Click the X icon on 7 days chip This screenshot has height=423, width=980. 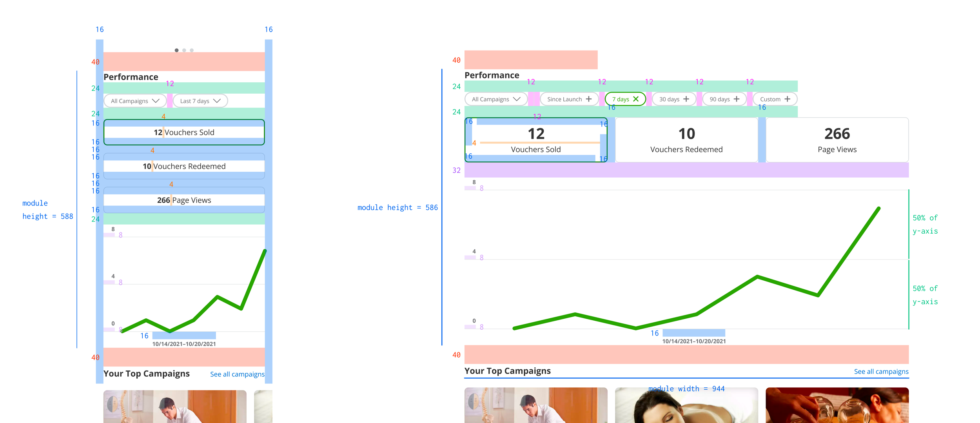pyautogui.click(x=636, y=99)
